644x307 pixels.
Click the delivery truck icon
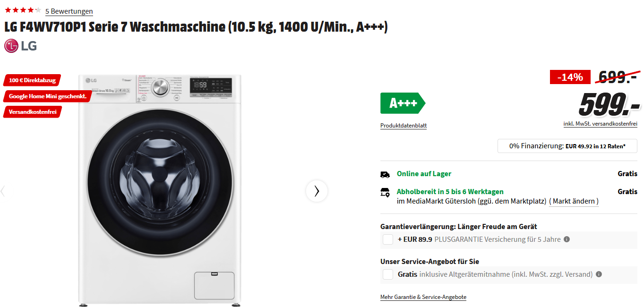click(385, 174)
